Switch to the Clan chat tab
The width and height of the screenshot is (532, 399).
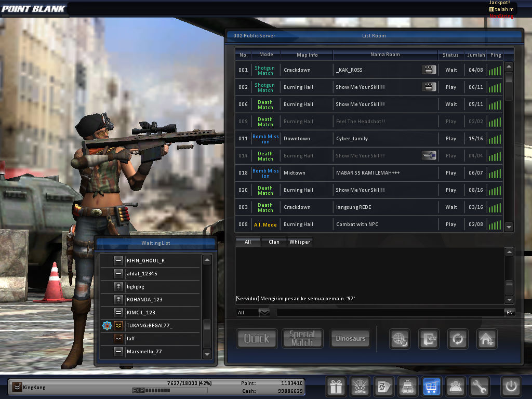(x=274, y=242)
